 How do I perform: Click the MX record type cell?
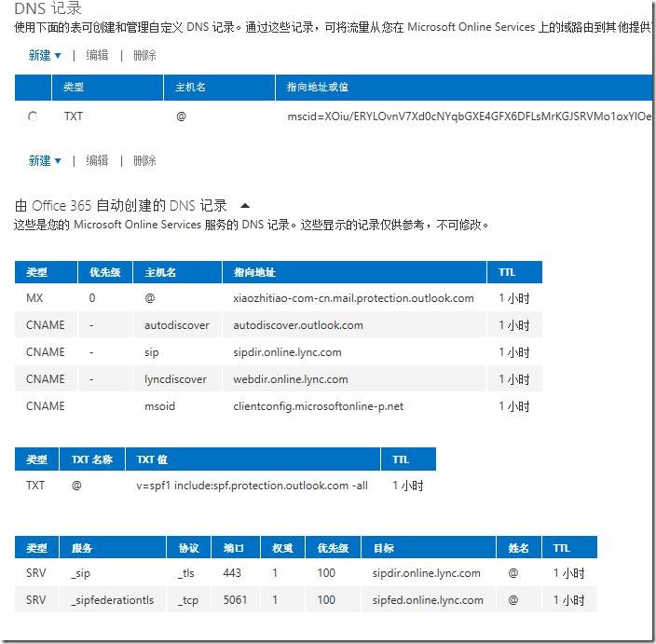pos(34,298)
